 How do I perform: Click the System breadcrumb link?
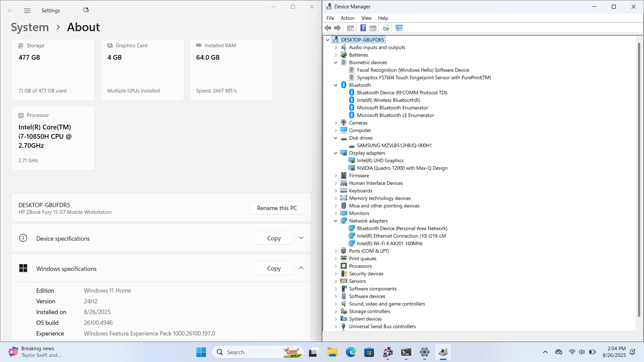[x=30, y=27]
